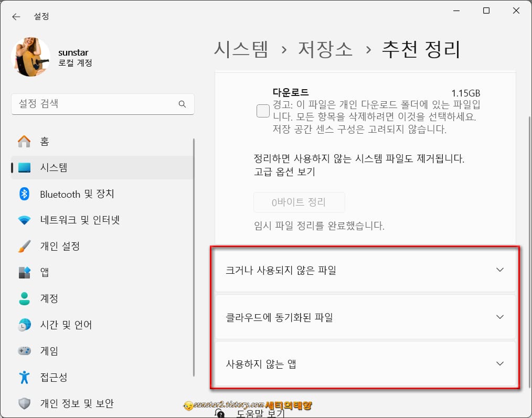Expand 사용하지 않는 앱 section
Screen dimensions: 532x418
[365, 363]
